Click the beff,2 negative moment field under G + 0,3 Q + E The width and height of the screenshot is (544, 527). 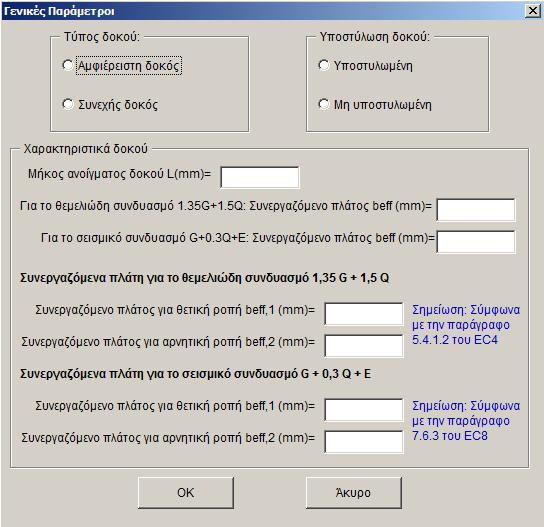(364, 442)
